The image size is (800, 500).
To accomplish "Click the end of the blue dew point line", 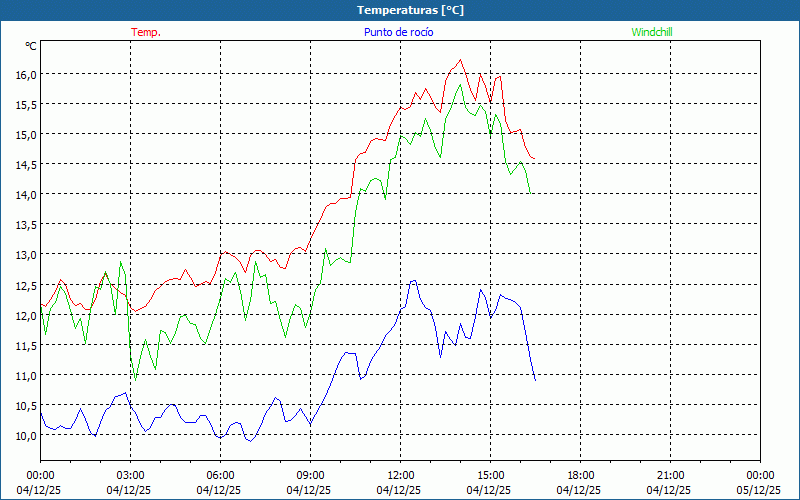I will [535, 380].
